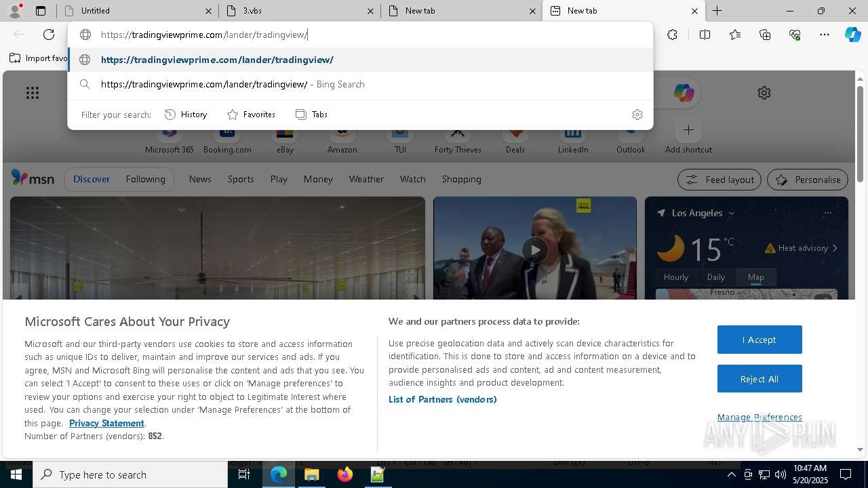The height and width of the screenshot is (488, 868).
Task: Open the notification center icon
Action: pyautogui.click(x=846, y=474)
